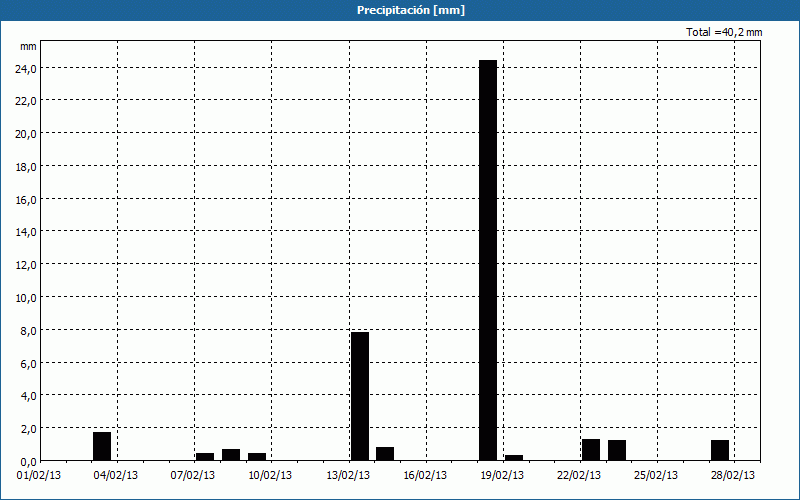This screenshot has height=500, width=800.
Task: Click the 'Precipitación [mm]' chart title
Action: [411, 10]
